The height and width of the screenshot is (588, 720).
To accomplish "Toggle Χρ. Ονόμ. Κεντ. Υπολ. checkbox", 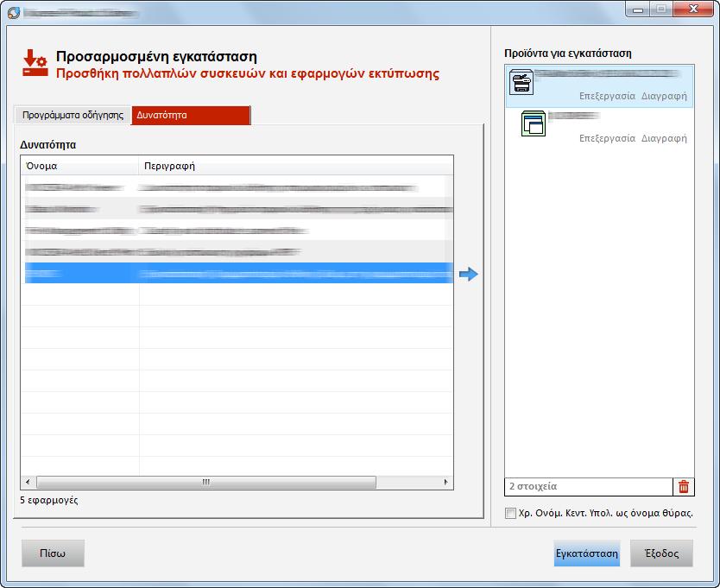I will pyautogui.click(x=510, y=513).
